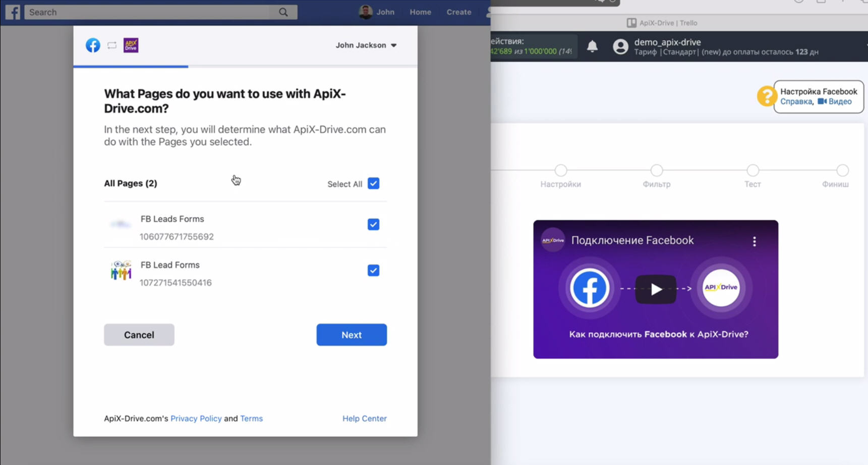
Task: Click the ApiX-Drive circle logo in video
Action: [x=721, y=288]
